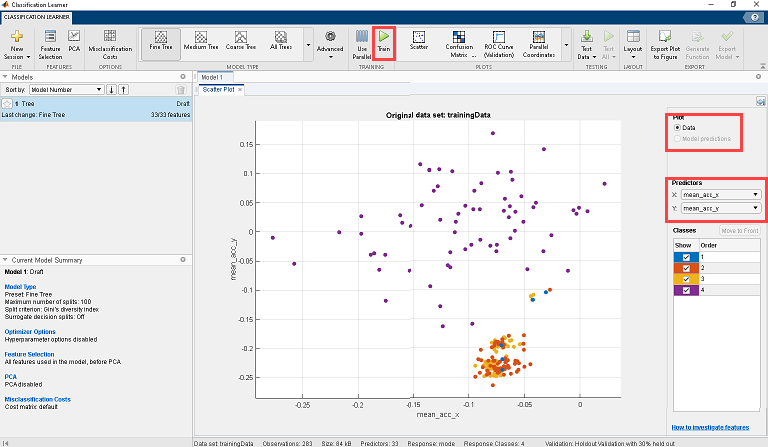Image resolution: width=768 pixels, height=447 pixels.
Task: Select the Model 1 document tab
Action: (211, 77)
